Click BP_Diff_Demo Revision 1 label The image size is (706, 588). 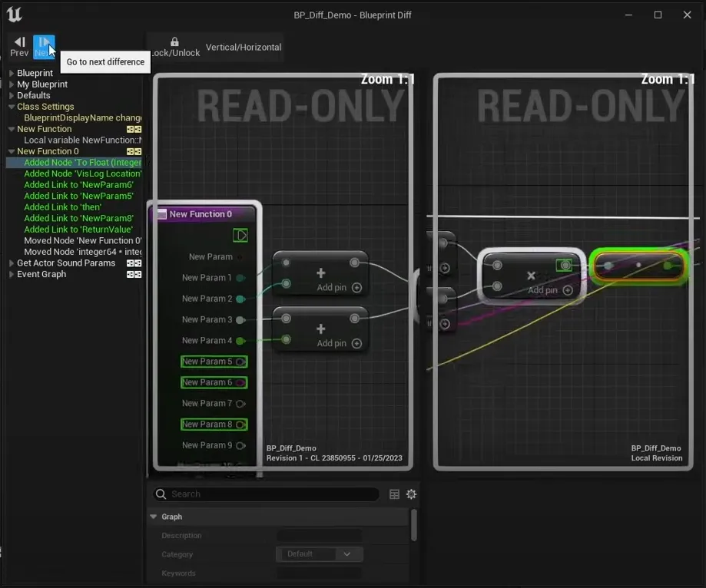(x=334, y=453)
